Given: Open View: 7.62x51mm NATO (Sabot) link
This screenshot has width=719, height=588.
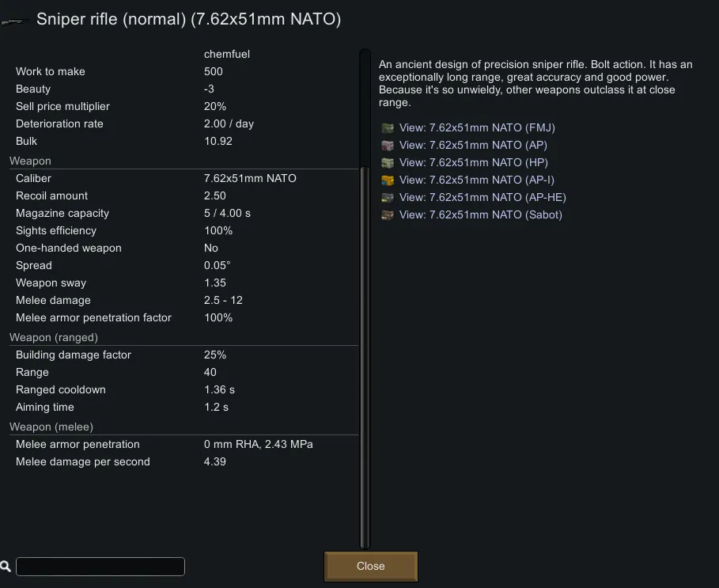Looking at the screenshot, I should click(481, 215).
